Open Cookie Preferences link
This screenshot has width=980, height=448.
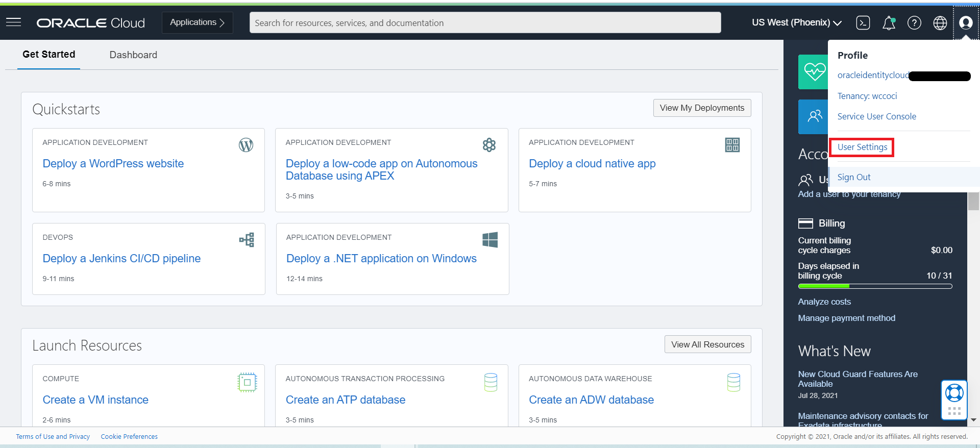[129, 437]
